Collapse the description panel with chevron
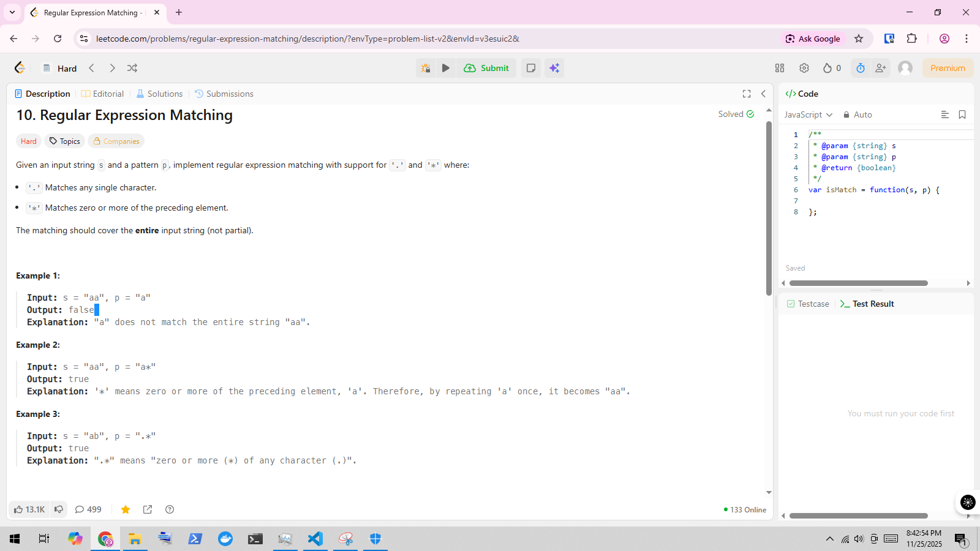Screen dimensions: 980x551 763,94
